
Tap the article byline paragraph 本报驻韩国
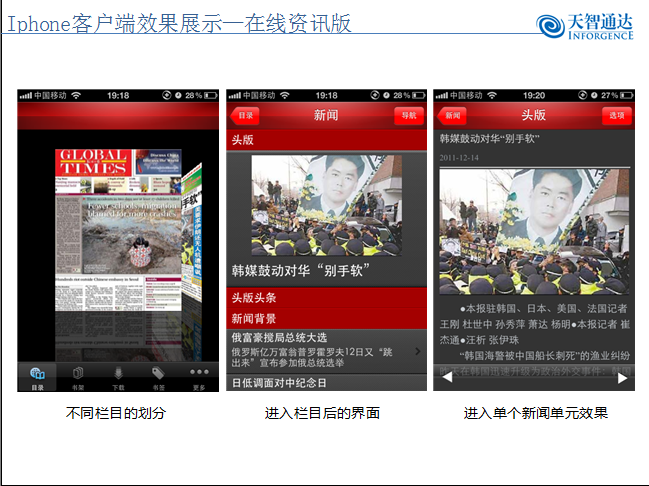[x=534, y=324]
